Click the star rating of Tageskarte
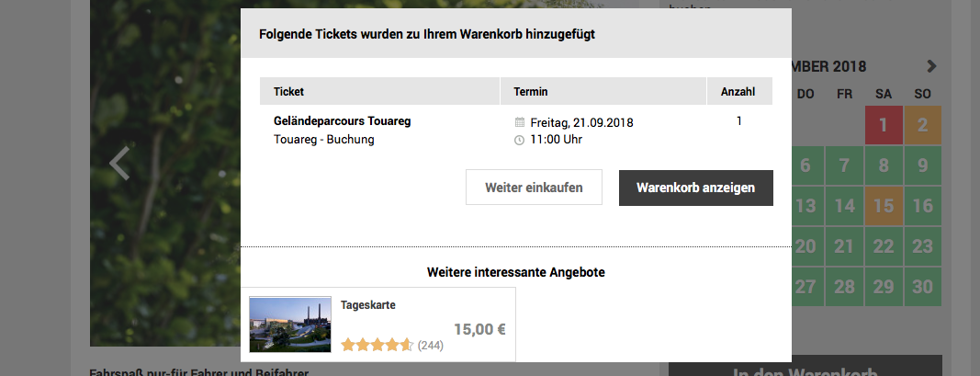Image resolution: width=980 pixels, height=376 pixels. tap(377, 346)
